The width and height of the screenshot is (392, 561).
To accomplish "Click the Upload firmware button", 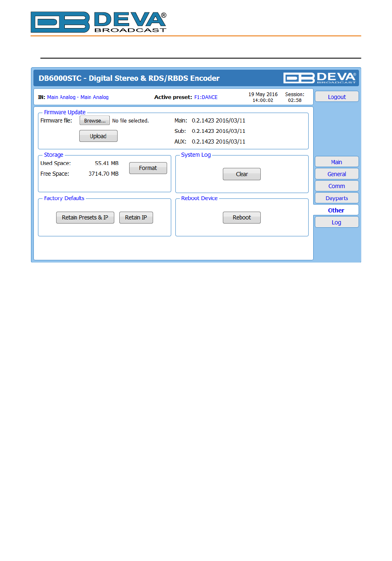I will click(98, 136).
